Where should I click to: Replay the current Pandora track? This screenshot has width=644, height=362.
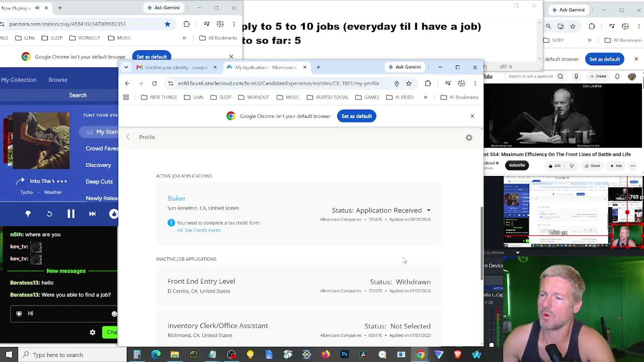pyautogui.click(x=49, y=214)
